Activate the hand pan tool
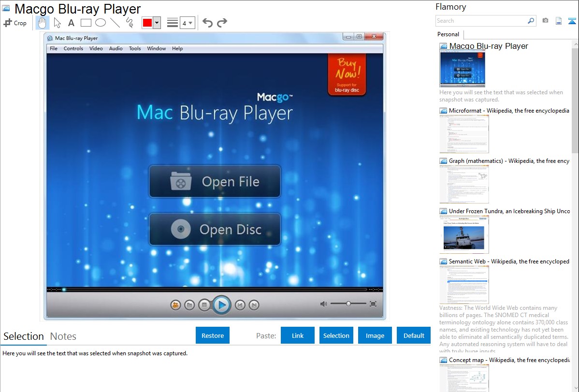579x392 pixels. pos(42,23)
